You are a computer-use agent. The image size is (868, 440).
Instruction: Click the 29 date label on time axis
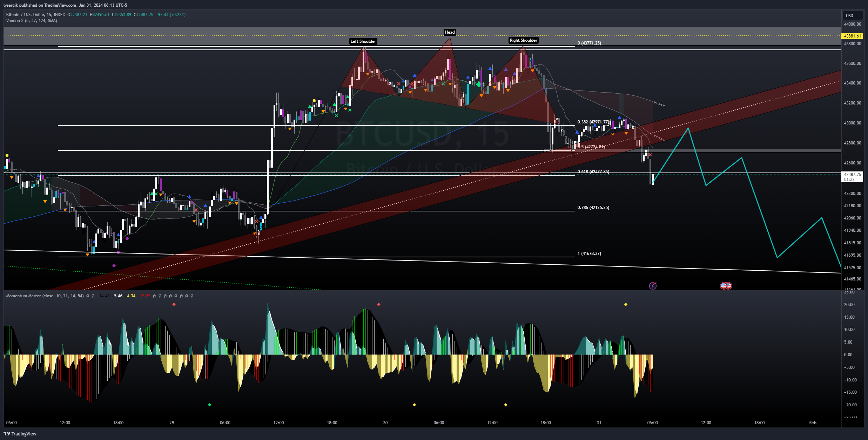point(171,423)
